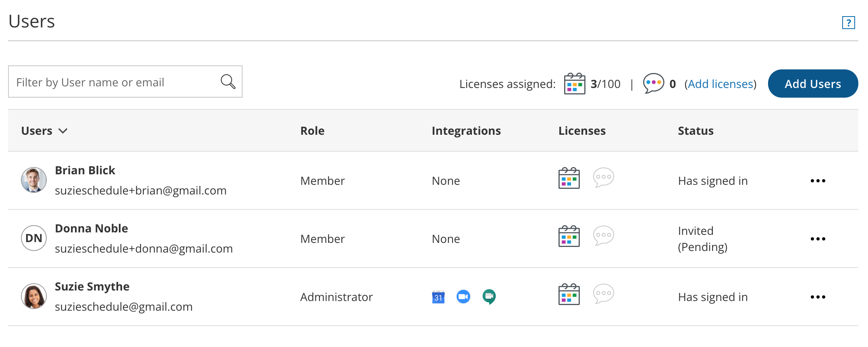Click Suzie Smythe's Google Meet integration icon
Image resolution: width=868 pixels, height=347 pixels.
489,297
